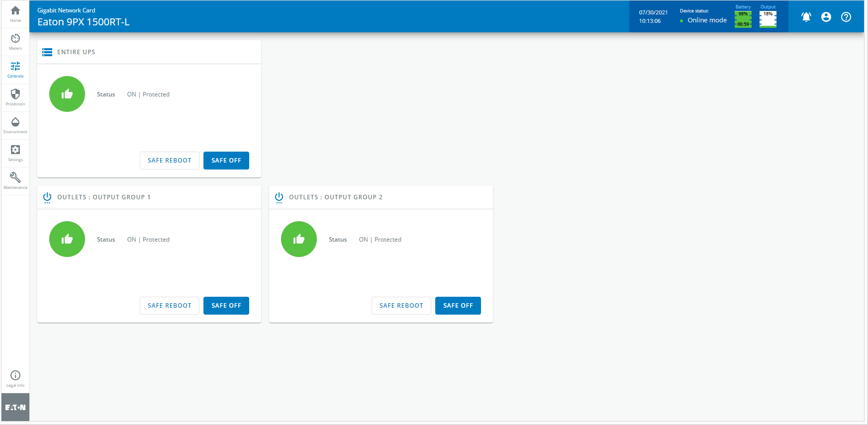The width and height of the screenshot is (868, 425).
Task: View Legal info in sidebar
Action: click(x=15, y=379)
